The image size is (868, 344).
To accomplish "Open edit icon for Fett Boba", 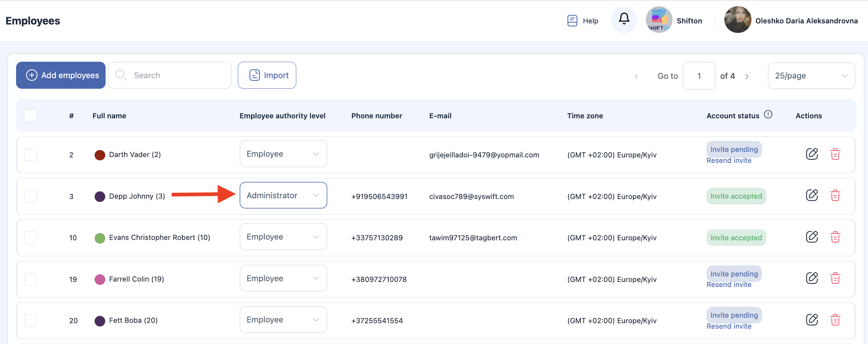I will (x=812, y=320).
